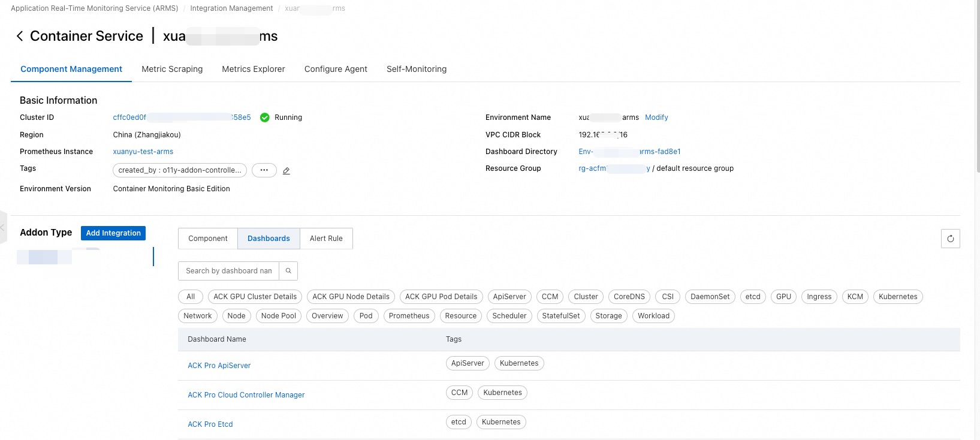Switch to the Metric Scraping tab

pos(172,69)
